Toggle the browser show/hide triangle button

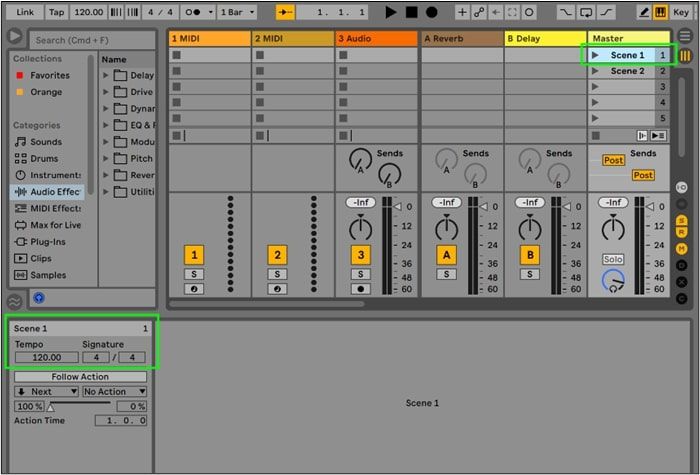click(15, 36)
